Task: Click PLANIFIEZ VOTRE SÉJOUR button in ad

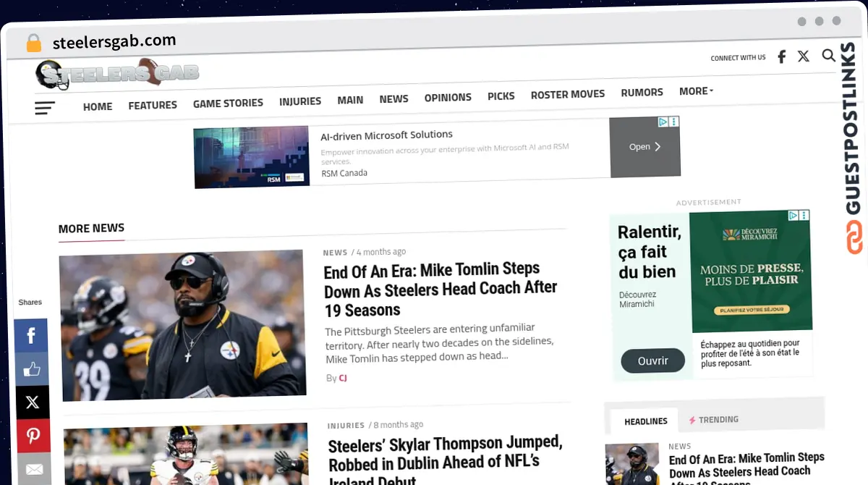Action: click(x=750, y=309)
